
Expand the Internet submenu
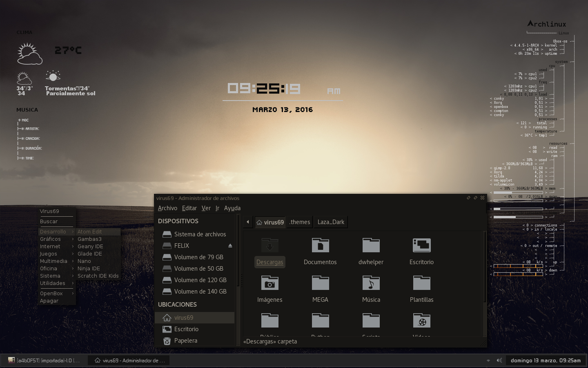57,247
